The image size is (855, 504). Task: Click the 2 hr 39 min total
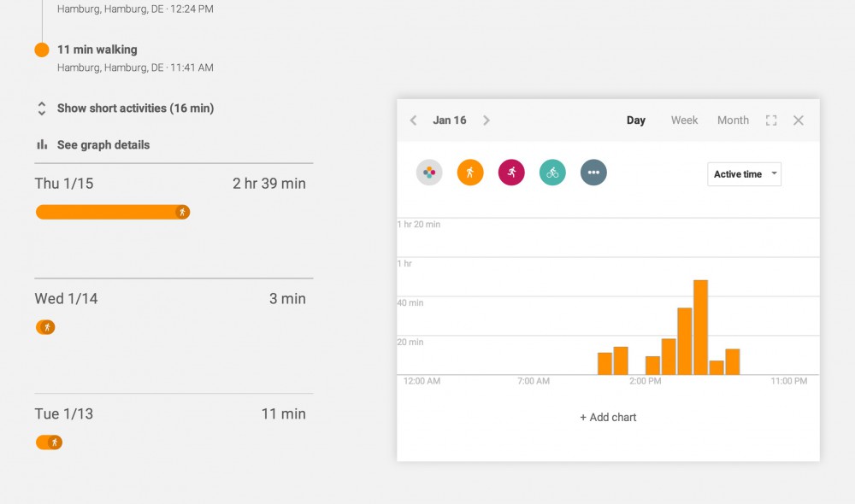click(268, 184)
